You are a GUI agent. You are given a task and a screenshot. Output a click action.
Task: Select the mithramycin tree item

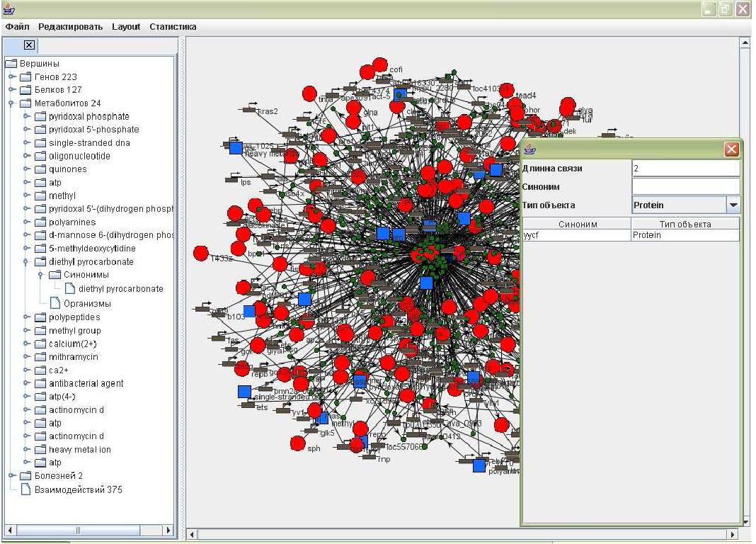point(73,357)
